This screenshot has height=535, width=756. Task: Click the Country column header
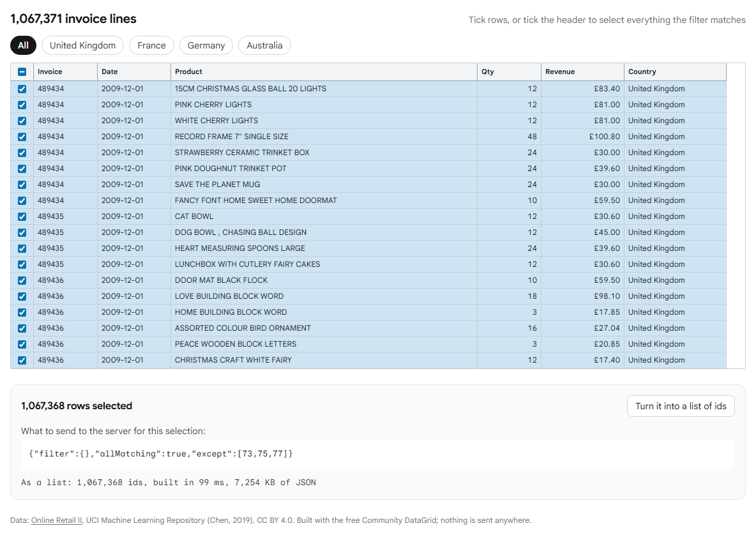point(675,72)
